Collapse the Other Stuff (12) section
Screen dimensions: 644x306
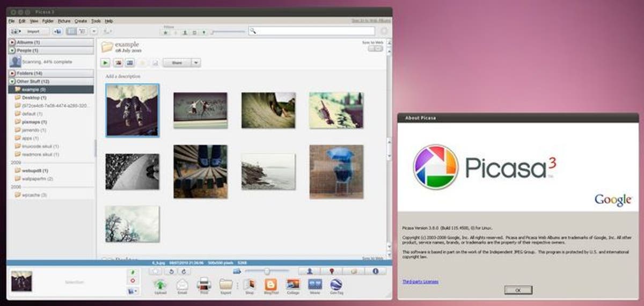(x=12, y=81)
